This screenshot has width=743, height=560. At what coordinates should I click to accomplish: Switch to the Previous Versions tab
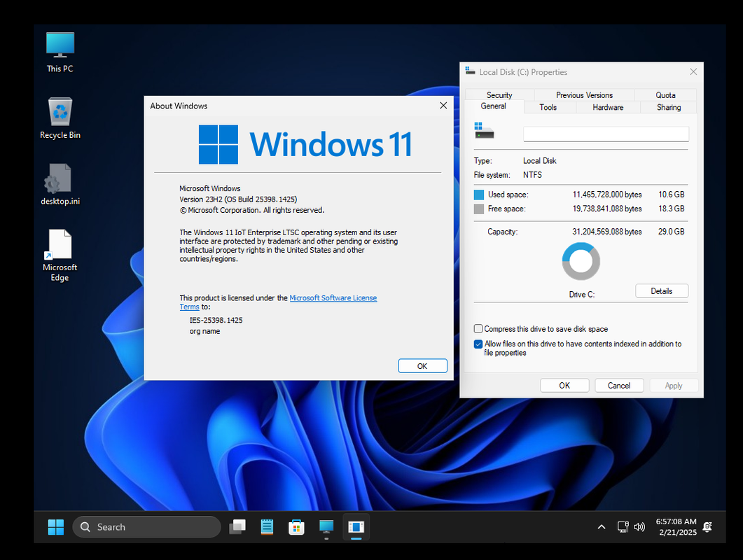pos(584,94)
